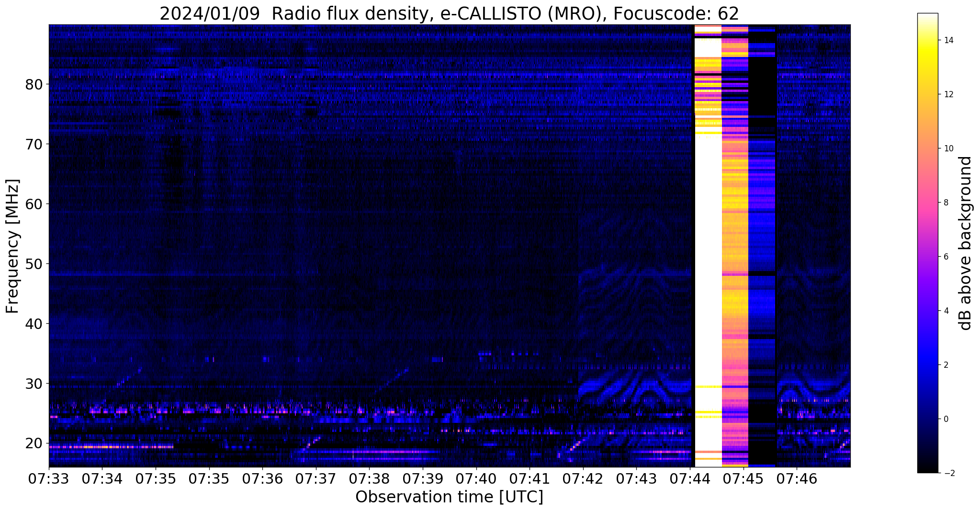Viewport: 980px width, 511px height.
Task: Click the 80 MHz frequency tick label
Action: [x=34, y=84]
